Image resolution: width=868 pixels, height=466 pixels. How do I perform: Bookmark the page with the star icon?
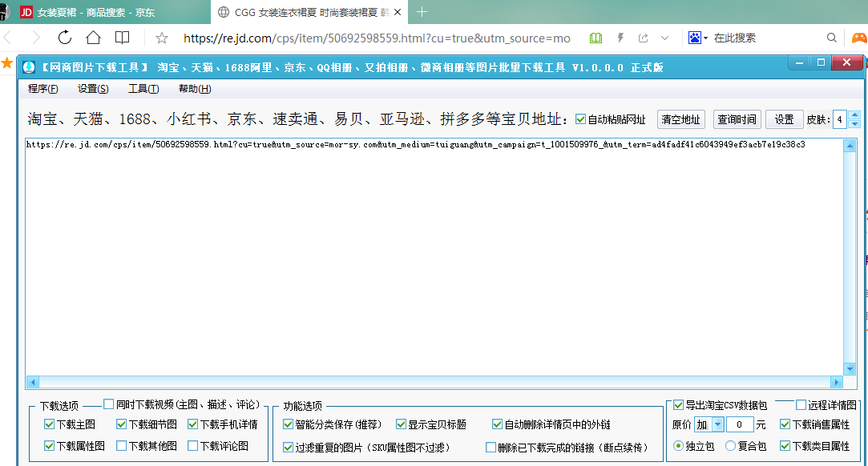tap(162, 38)
